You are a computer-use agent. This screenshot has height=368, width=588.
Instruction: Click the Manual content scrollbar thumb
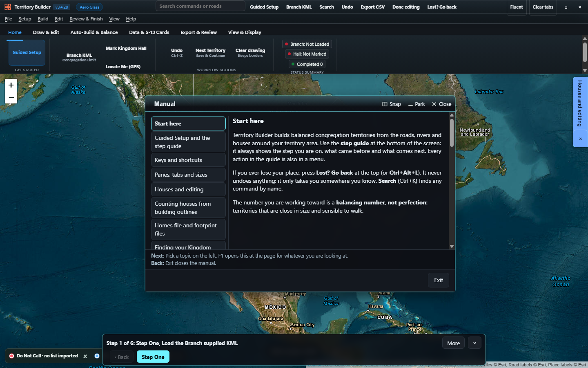[x=452, y=132]
